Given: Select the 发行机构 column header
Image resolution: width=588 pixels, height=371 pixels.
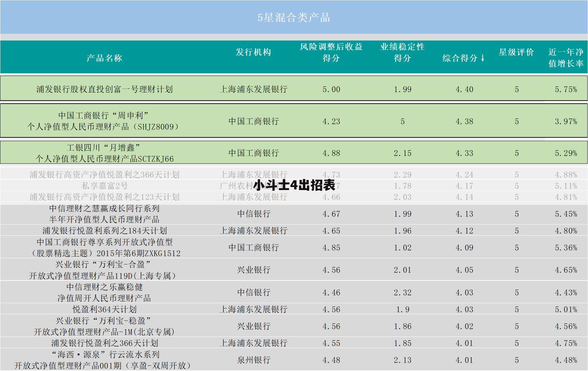Looking at the screenshot, I should 253,52.
